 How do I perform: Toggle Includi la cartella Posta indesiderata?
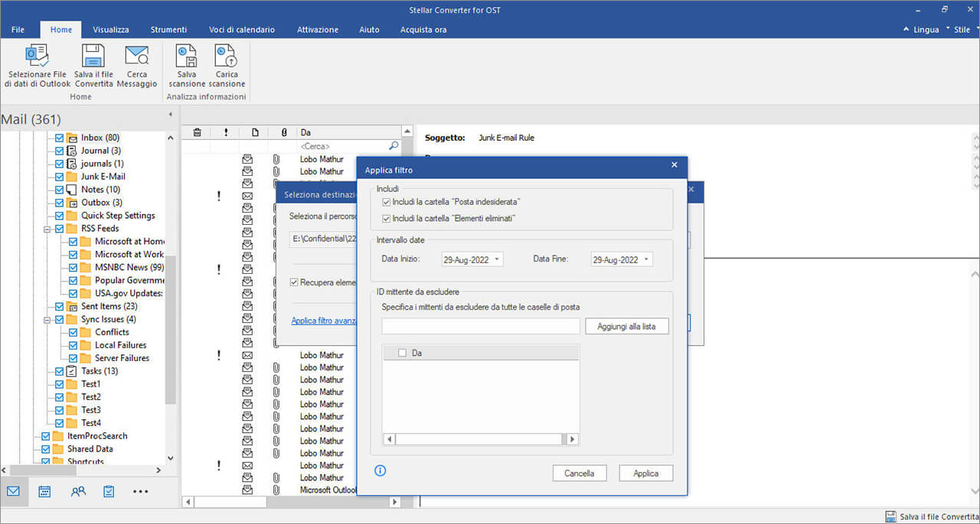pyautogui.click(x=386, y=202)
